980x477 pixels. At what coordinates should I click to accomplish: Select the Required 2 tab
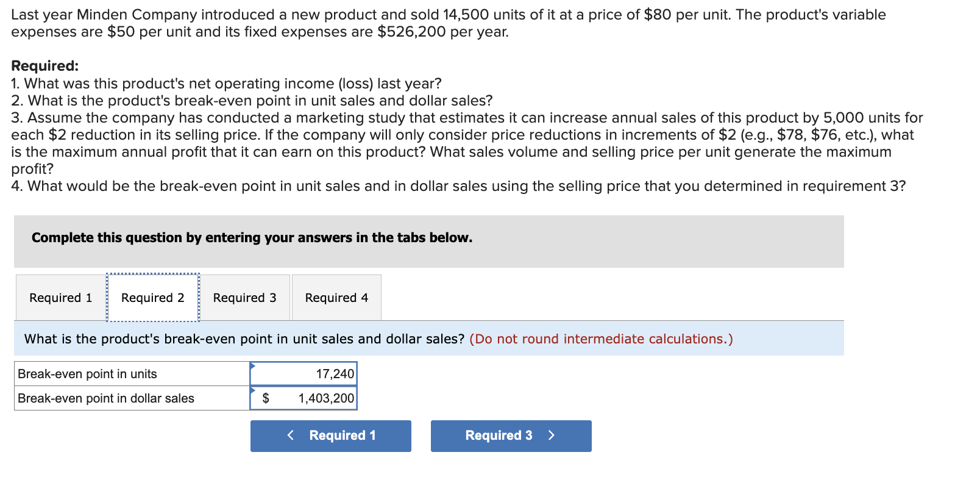click(x=153, y=298)
